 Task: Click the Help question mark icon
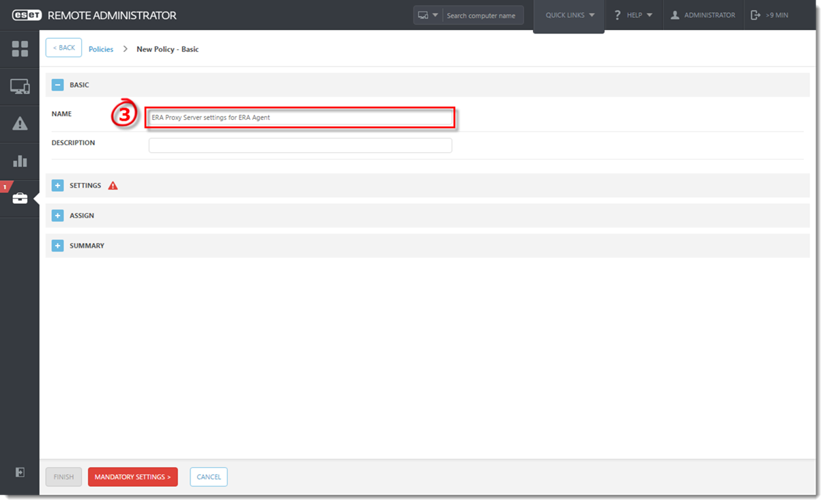tap(618, 15)
